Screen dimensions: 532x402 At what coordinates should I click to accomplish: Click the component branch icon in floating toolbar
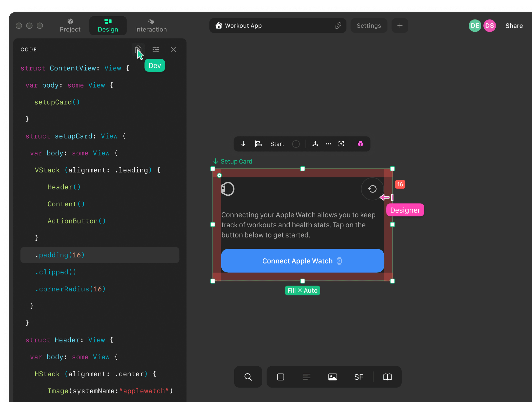[316, 144]
